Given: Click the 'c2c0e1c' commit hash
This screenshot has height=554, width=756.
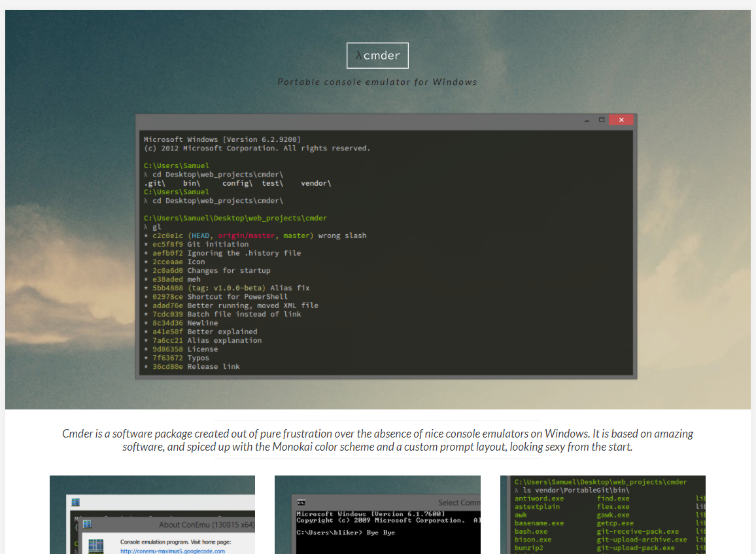Looking at the screenshot, I should 168,235.
